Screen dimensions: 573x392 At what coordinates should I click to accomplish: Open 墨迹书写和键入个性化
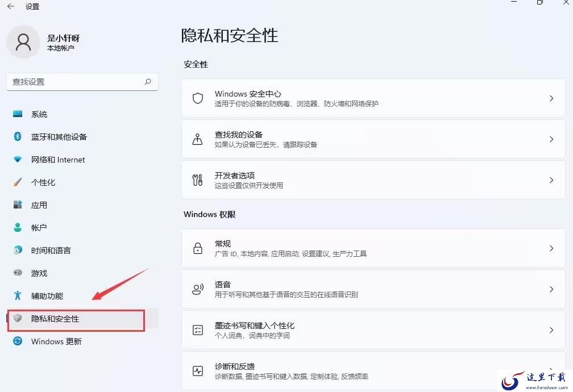pyautogui.click(x=373, y=330)
